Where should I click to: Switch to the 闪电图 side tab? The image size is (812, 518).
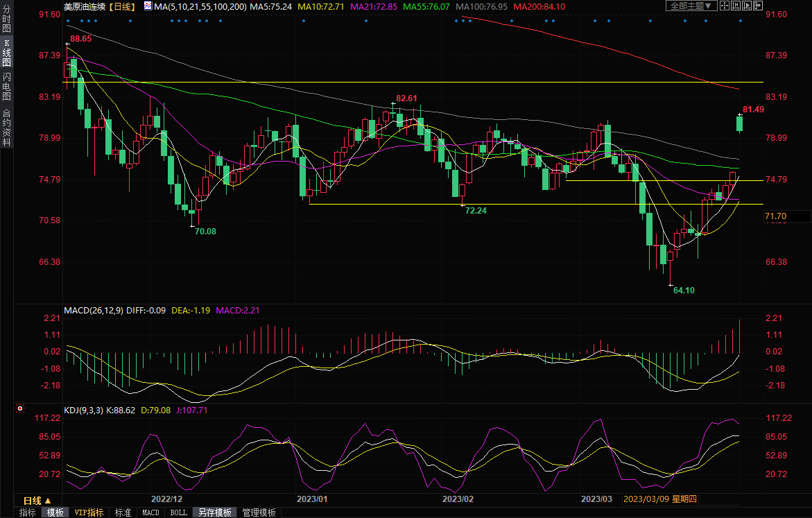[7, 87]
